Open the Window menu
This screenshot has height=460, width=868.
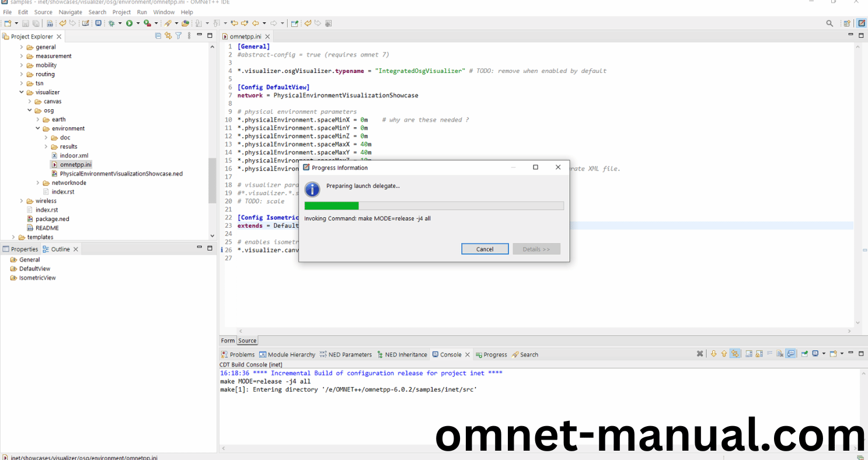click(x=163, y=12)
